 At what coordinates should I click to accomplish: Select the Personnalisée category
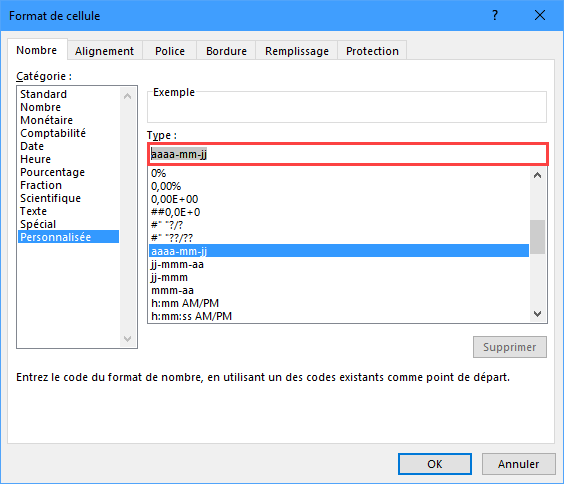click(x=68, y=237)
